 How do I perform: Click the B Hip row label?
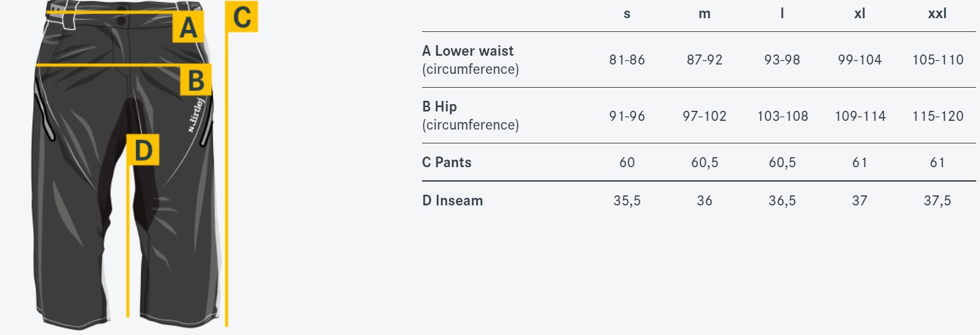click(470, 115)
